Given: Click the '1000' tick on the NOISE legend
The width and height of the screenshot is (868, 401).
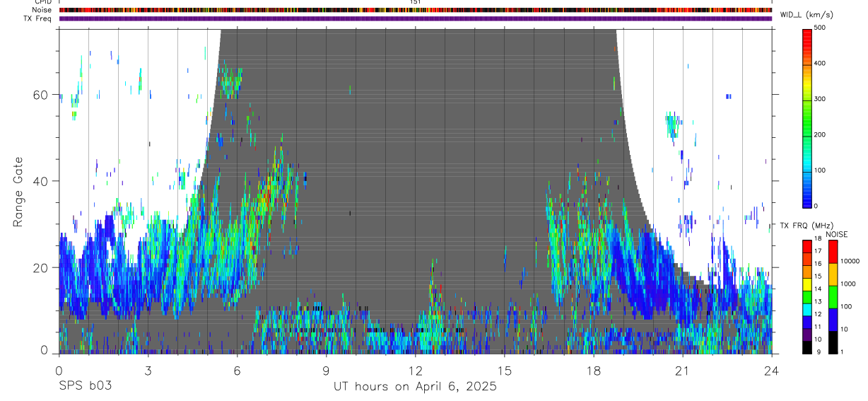Looking at the screenshot, I should (848, 283).
